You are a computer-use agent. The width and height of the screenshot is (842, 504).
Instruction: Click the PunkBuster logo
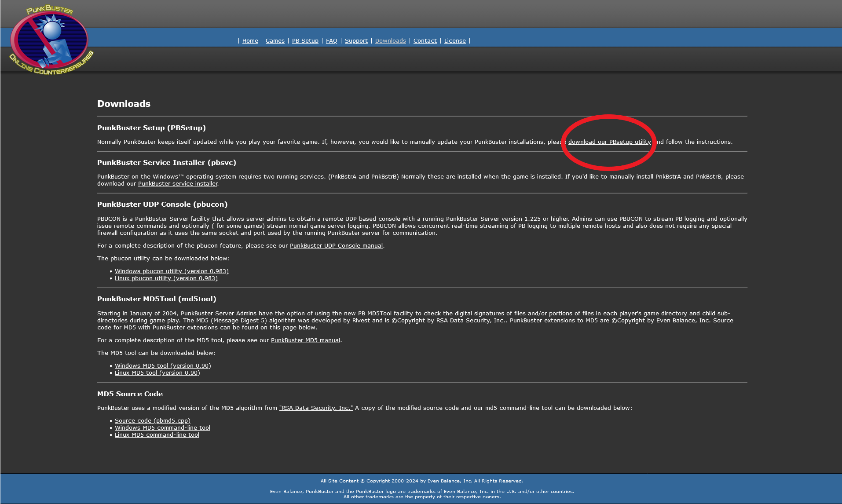tap(51, 40)
